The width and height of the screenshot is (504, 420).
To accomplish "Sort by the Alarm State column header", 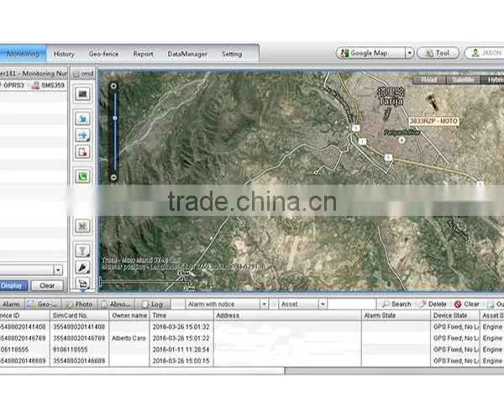I will (x=396, y=316).
